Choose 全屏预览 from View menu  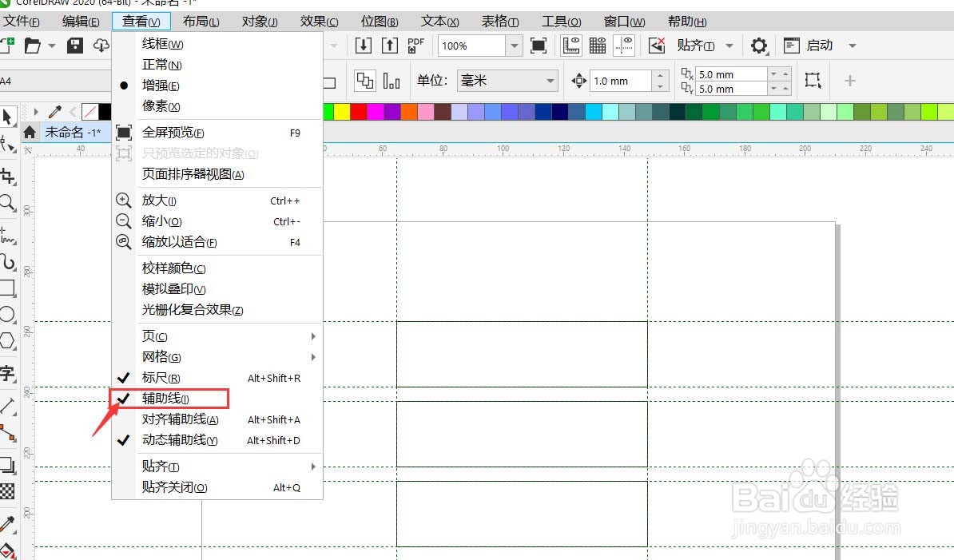pyautogui.click(x=217, y=133)
